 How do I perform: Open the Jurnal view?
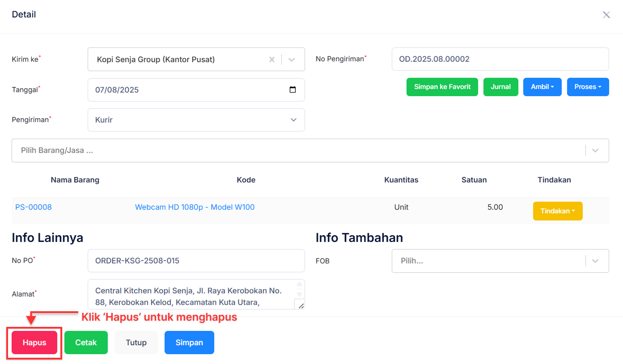[500, 87]
